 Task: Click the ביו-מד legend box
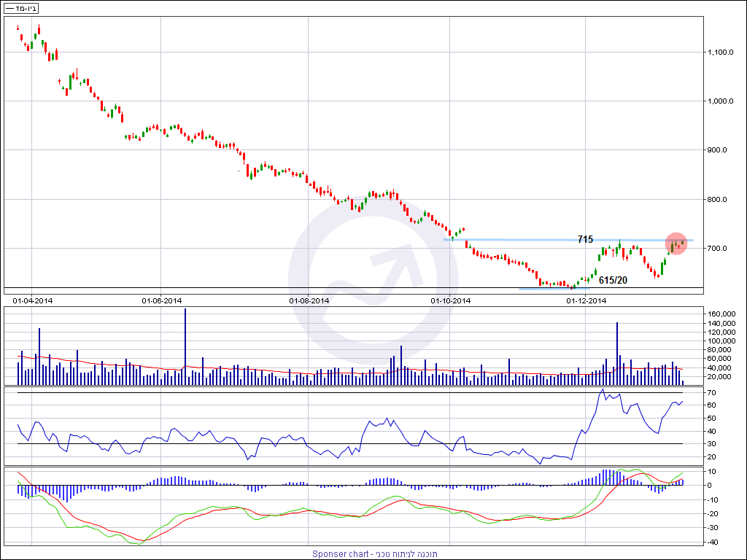pyautogui.click(x=21, y=9)
